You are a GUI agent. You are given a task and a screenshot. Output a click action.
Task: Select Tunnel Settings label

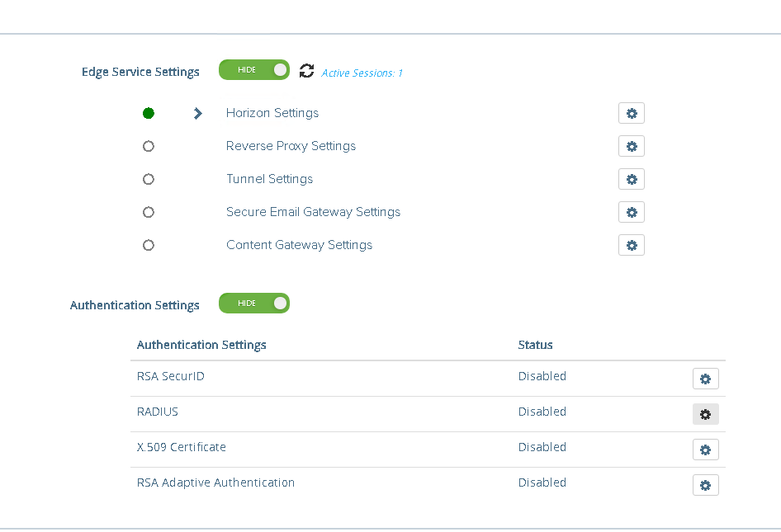click(269, 179)
